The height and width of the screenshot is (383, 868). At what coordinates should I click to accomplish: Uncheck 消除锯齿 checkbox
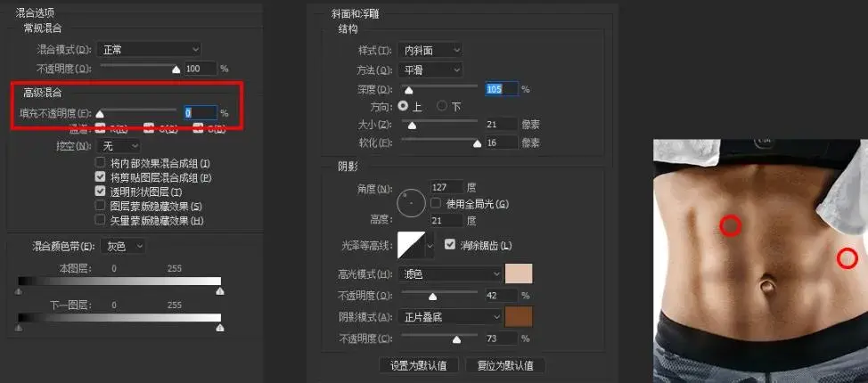coord(450,244)
